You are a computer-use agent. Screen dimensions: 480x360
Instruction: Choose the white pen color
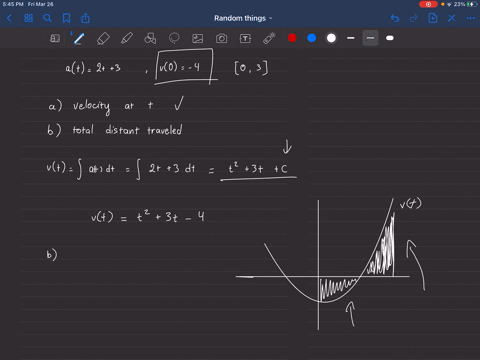coord(331,38)
